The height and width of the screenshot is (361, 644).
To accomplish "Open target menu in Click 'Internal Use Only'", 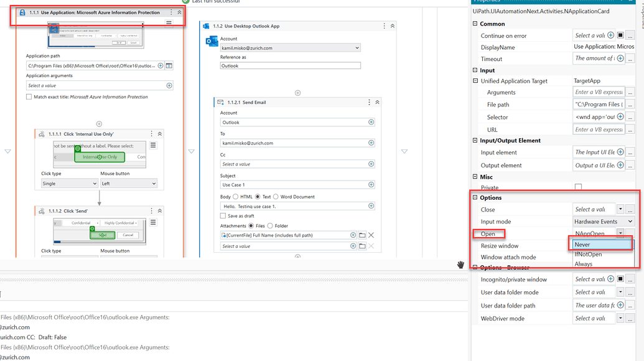I will coord(153,146).
